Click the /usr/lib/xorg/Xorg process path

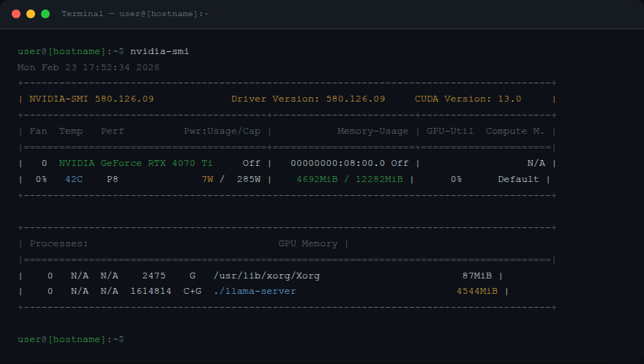[x=266, y=276]
